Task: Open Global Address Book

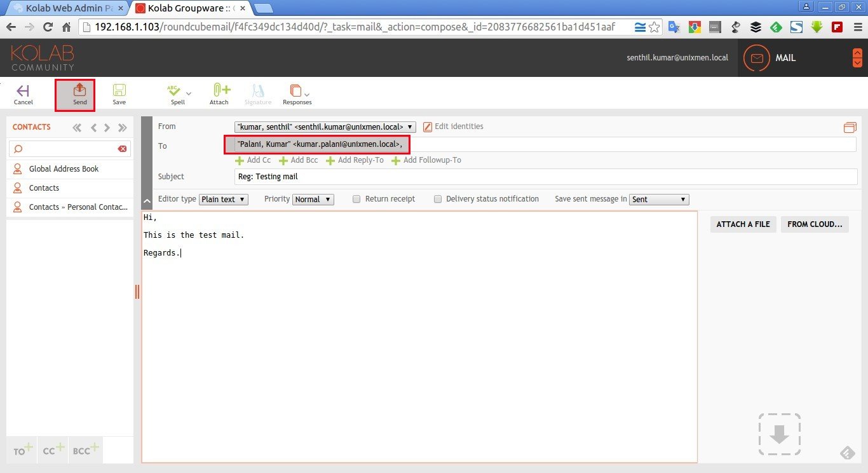Action: (70, 169)
